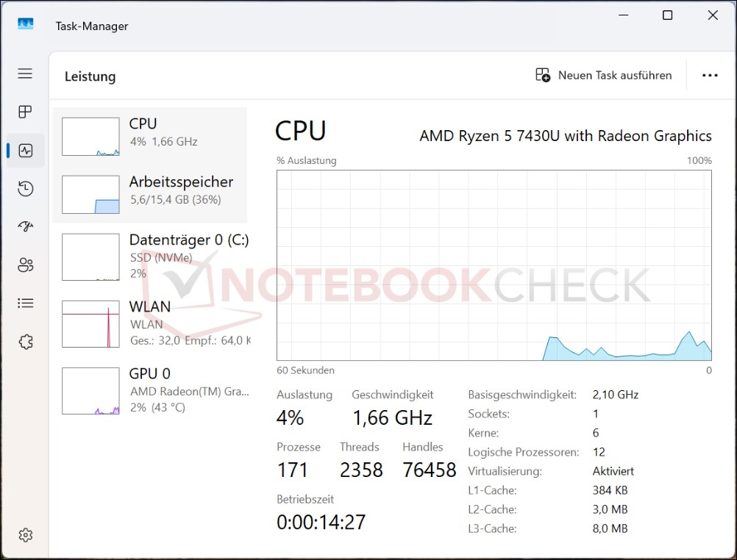The width and height of the screenshot is (737, 560).
Task: Click the new task icon beside its label
Action: 541,75
